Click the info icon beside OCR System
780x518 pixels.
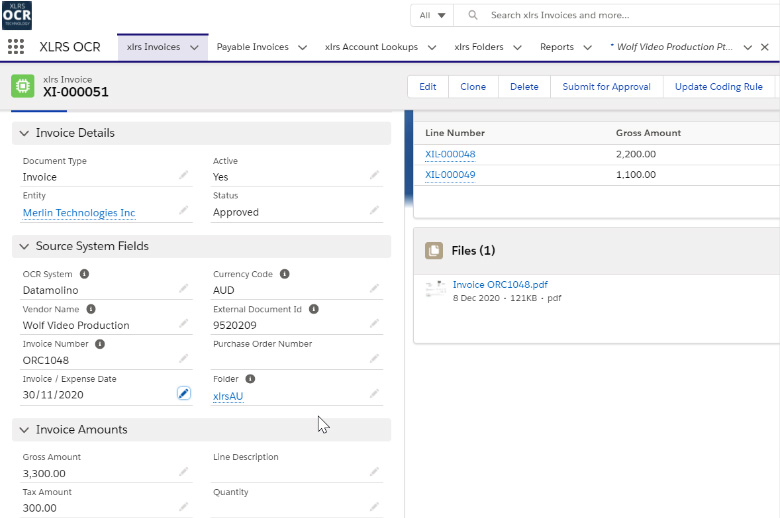84,274
